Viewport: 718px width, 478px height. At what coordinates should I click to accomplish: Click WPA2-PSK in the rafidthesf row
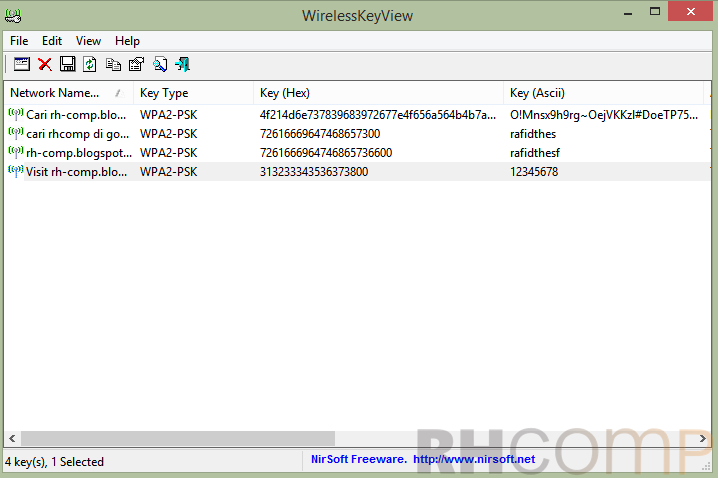click(x=169, y=152)
